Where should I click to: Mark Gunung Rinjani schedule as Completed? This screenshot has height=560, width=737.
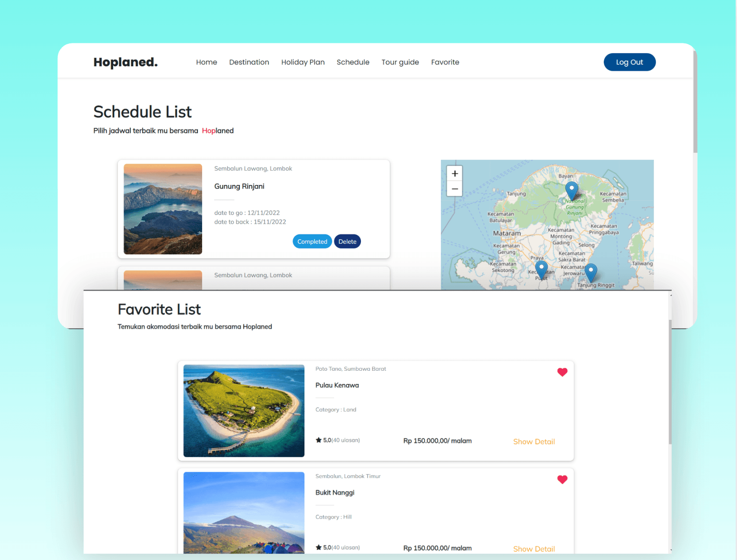pos(312,241)
